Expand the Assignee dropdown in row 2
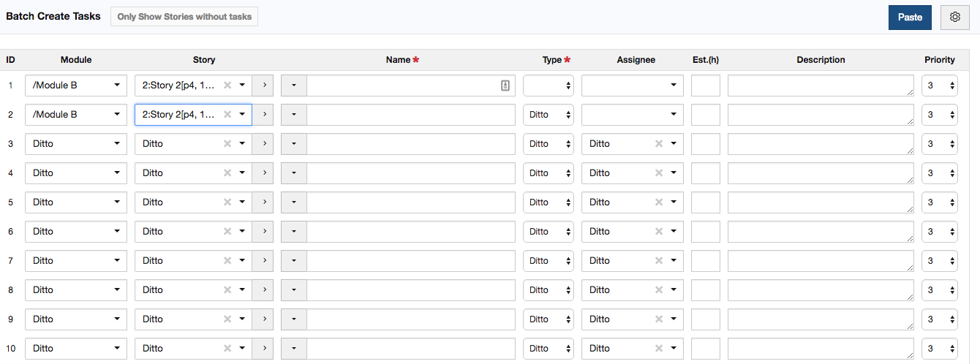980x364 pixels. point(633,114)
